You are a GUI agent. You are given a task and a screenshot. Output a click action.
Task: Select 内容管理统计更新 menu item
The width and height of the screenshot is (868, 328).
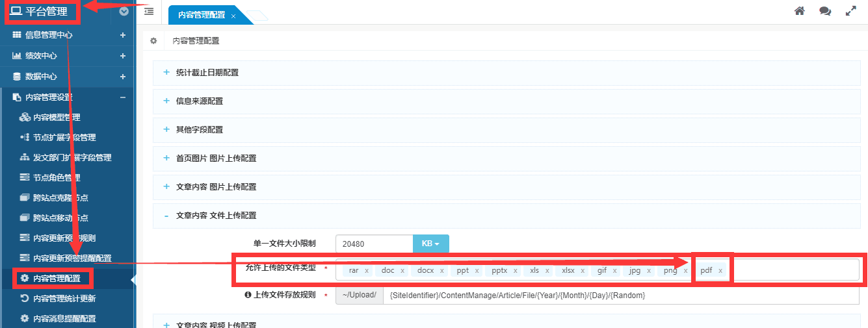pos(64,299)
